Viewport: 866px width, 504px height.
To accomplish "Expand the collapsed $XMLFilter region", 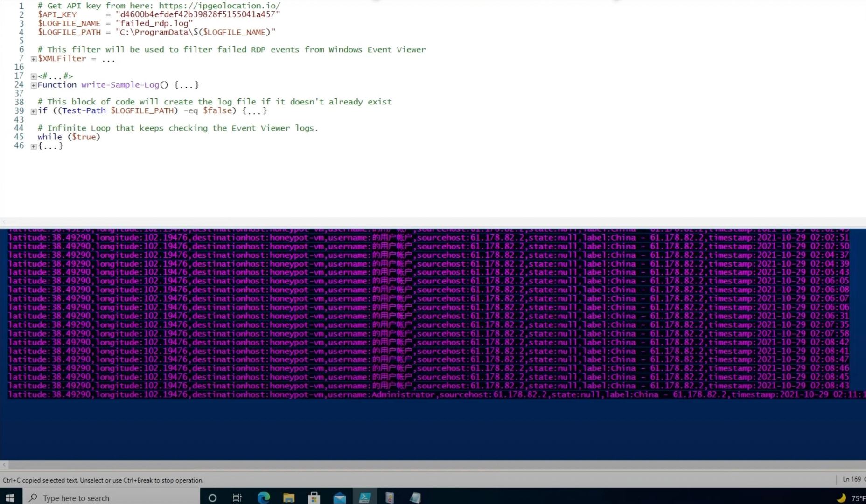I will tap(34, 59).
